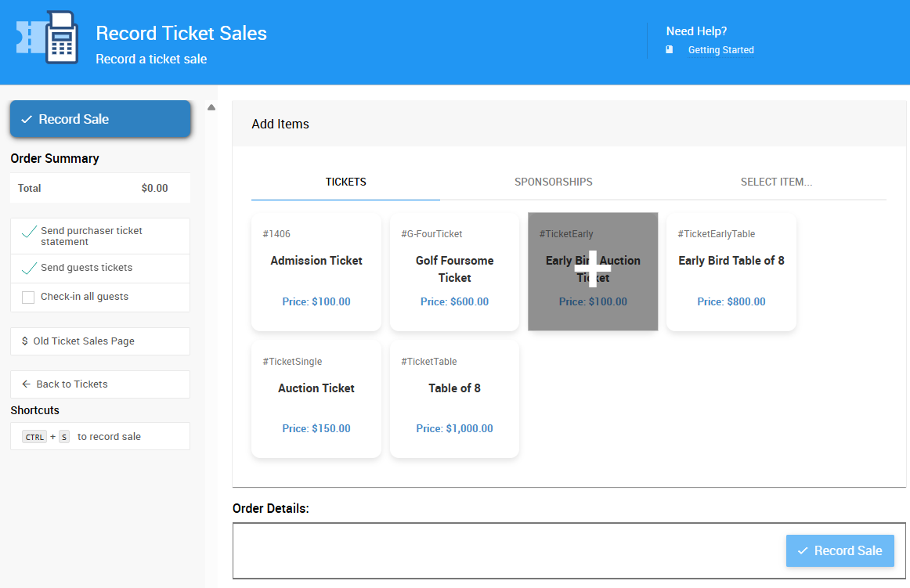This screenshot has width=910, height=588.
Task: Open the Getting Started link
Action: 720,49
